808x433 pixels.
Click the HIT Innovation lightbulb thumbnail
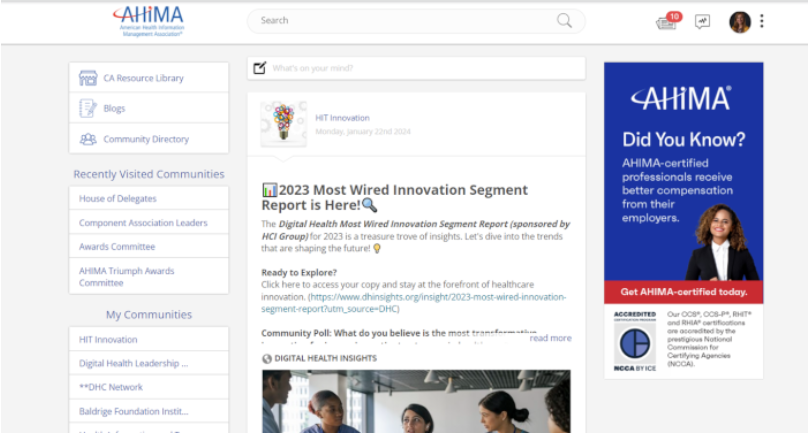pyautogui.click(x=284, y=124)
